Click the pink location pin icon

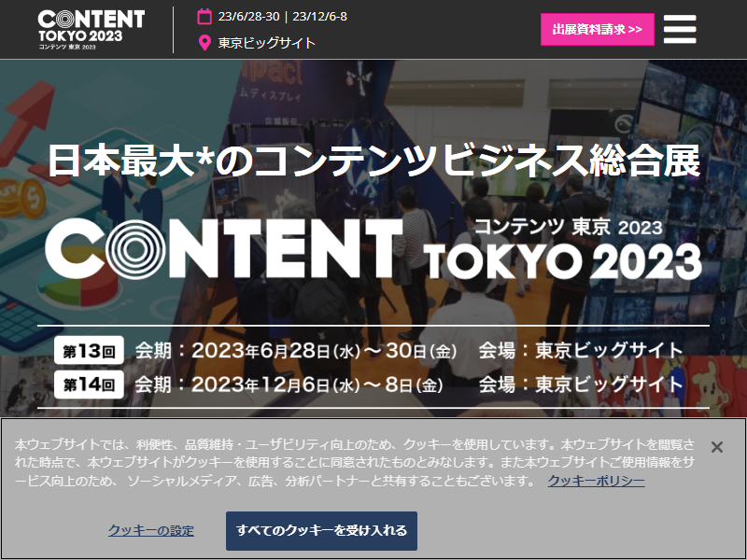pyautogui.click(x=204, y=43)
